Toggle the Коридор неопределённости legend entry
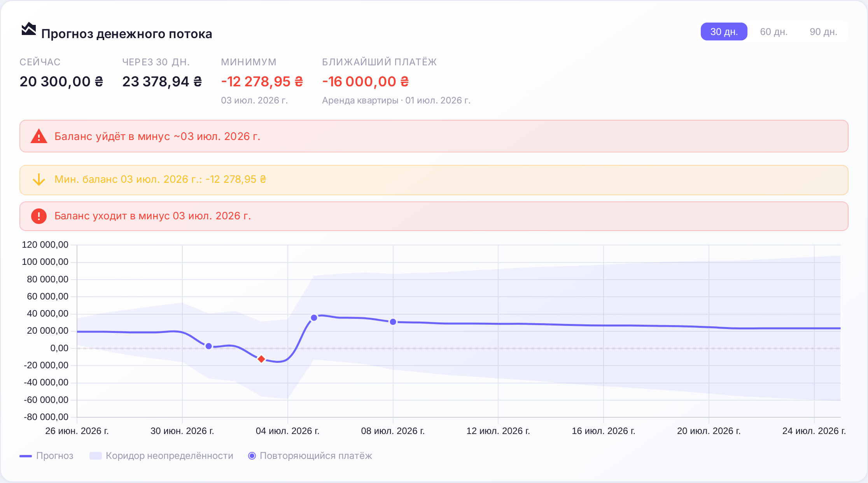The image size is (868, 483). [x=161, y=456]
